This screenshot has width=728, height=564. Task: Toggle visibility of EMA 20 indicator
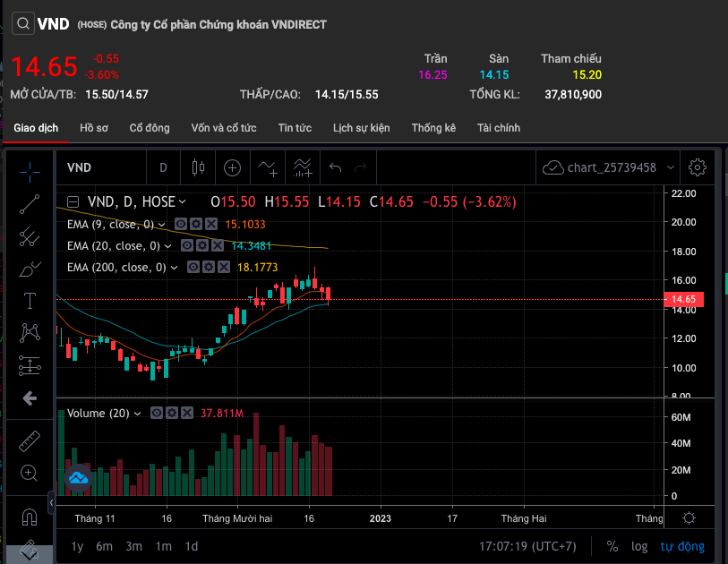187,245
